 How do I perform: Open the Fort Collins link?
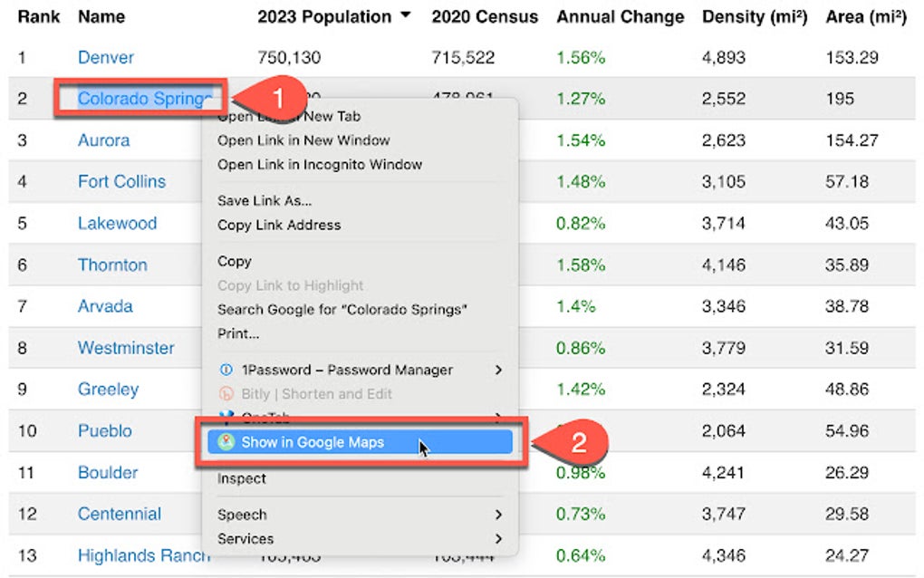click(121, 181)
